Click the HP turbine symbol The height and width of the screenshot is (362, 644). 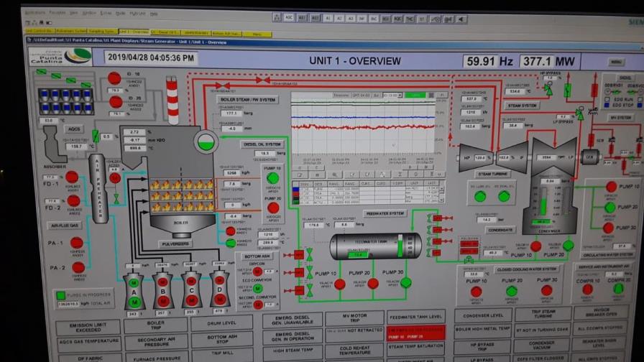(x=475, y=157)
